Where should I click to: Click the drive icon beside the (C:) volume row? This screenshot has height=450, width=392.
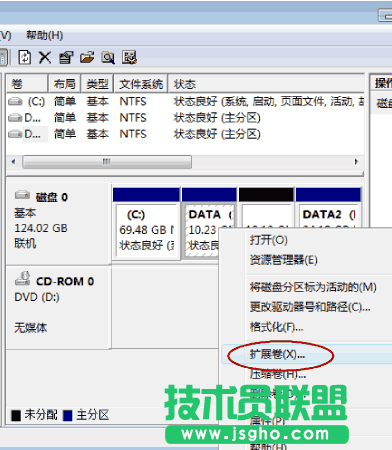[x=15, y=101]
